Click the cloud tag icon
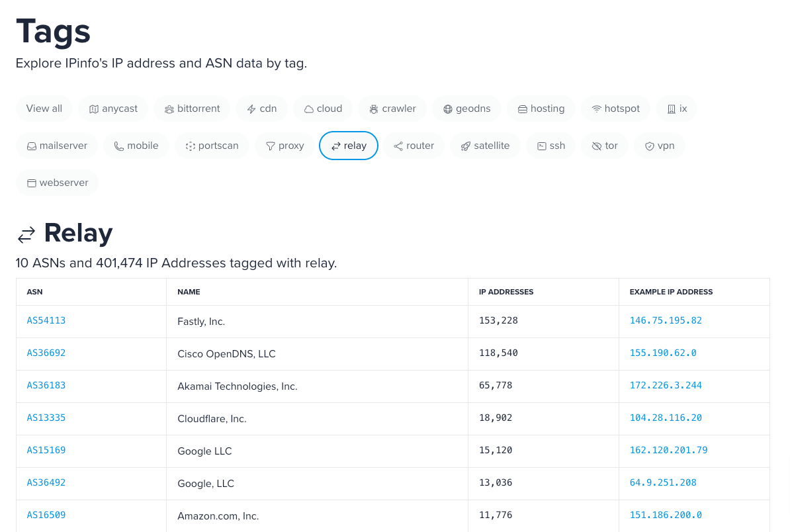This screenshot has width=790, height=532. [x=309, y=109]
